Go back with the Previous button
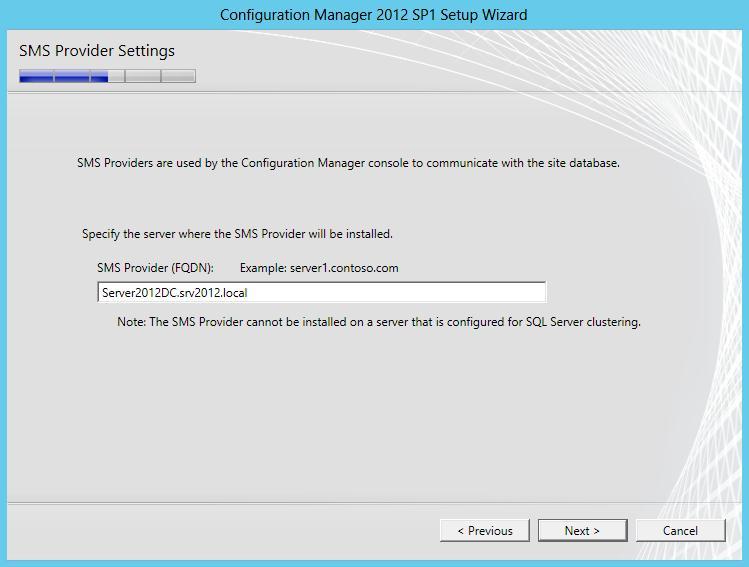 point(485,531)
